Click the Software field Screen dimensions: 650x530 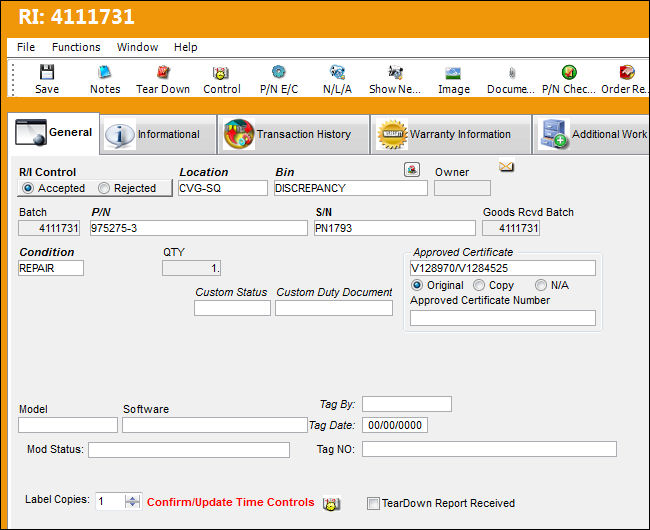tap(215, 425)
